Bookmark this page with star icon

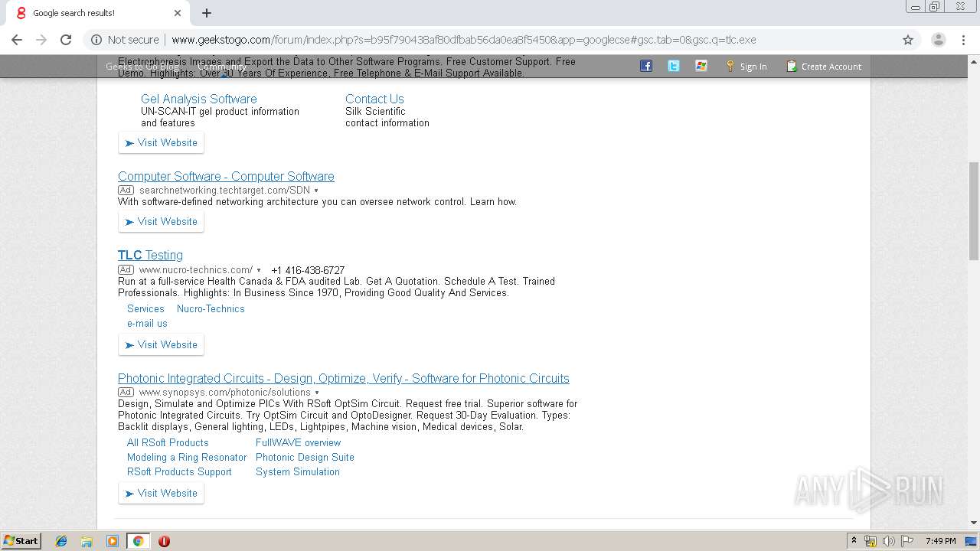(908, 40)
